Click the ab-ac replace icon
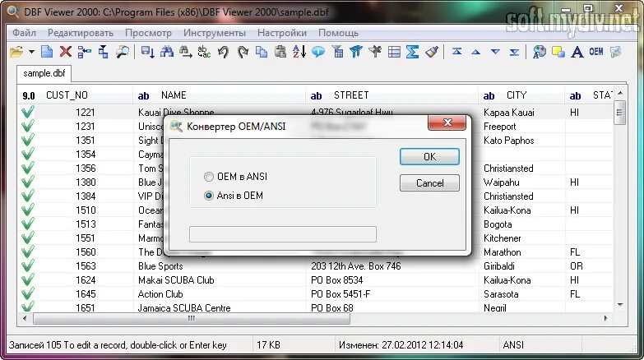The width and height of the screenshot is (644, 360). tap(204, 52)
